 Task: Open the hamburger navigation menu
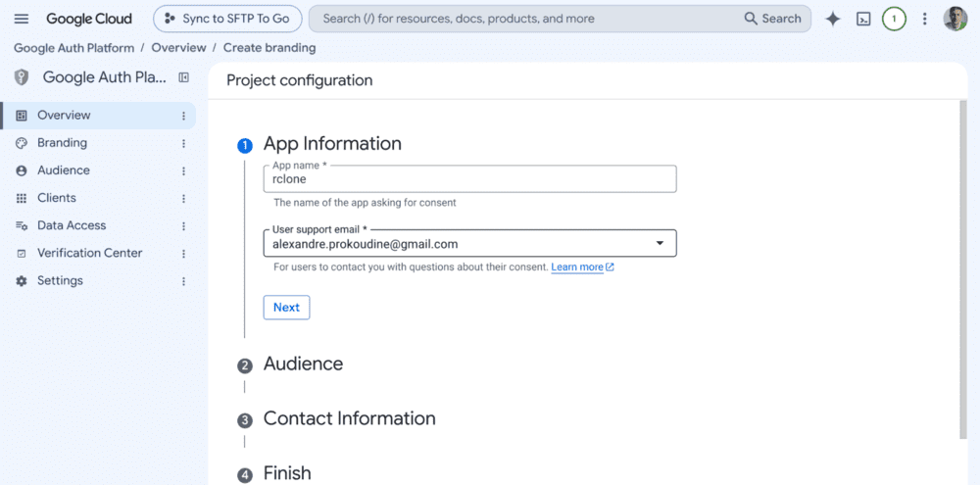(22, 19)
